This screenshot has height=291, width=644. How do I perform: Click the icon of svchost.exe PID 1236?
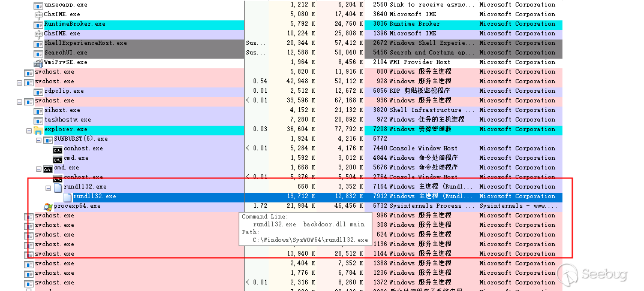coord(29,274)
